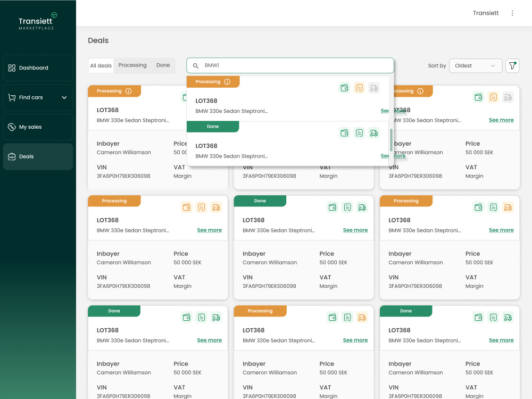
Task: Click the magnifier icon in the search box
Action: (x=196, y=66)
